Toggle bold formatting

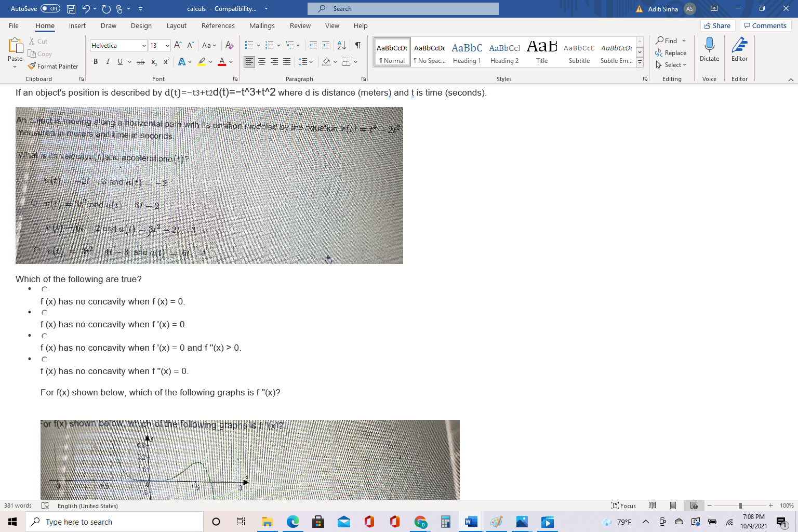(96, 61)
